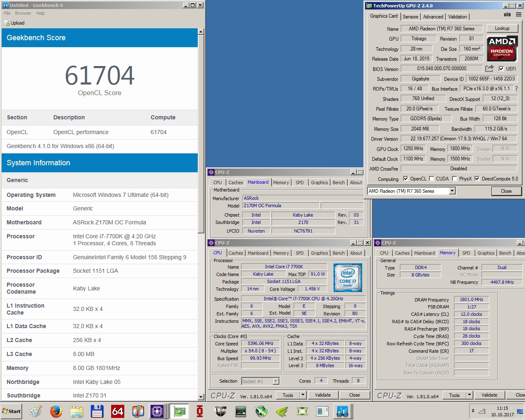Click the grey mask emblem taskbar icon
The image size is (525, 420).
pyautogui.click(x=221, y=411)
